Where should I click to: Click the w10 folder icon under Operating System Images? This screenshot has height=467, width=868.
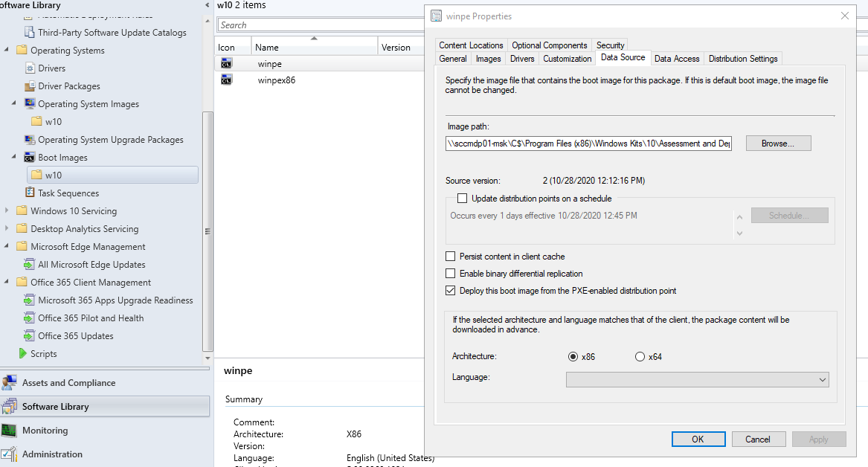click(x=37, y=121)
